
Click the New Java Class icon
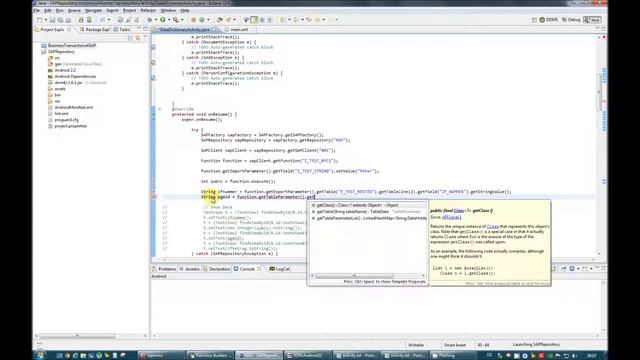coord(202,20)
